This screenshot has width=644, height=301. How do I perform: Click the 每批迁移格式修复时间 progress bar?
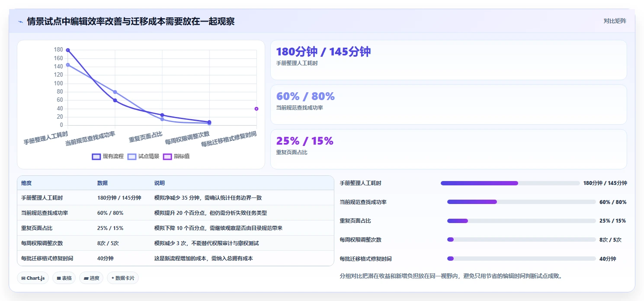click(521, 259)
